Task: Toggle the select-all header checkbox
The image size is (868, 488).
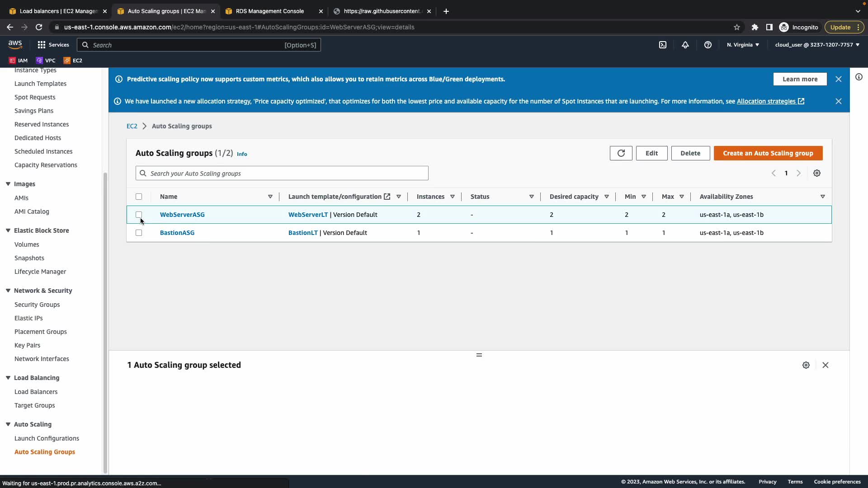Action: coord(139,197)
